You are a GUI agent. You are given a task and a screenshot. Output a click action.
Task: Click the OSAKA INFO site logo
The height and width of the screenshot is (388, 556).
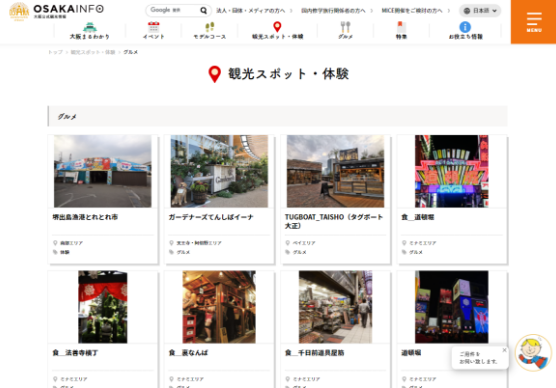coord(57,11)
